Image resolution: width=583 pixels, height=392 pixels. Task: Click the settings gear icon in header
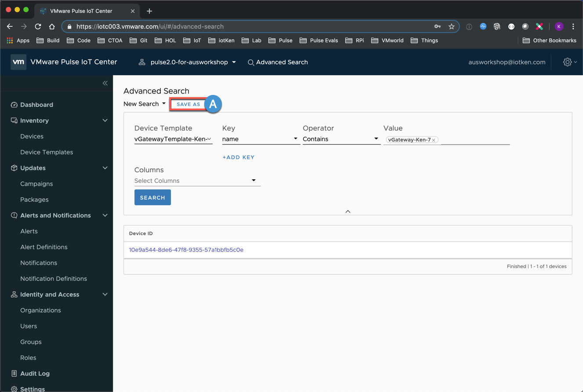567,62
